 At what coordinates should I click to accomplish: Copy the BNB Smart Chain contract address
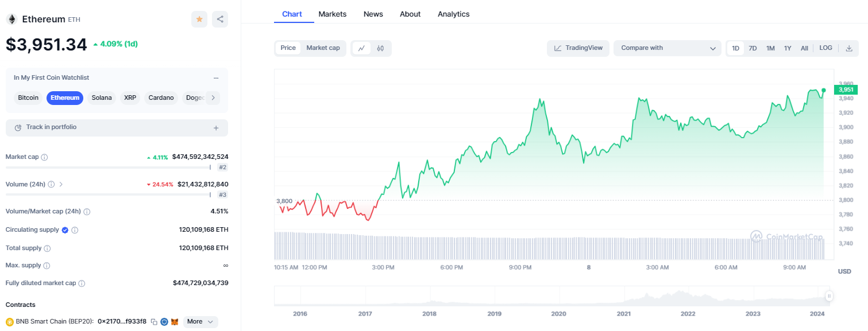[154, 322]
